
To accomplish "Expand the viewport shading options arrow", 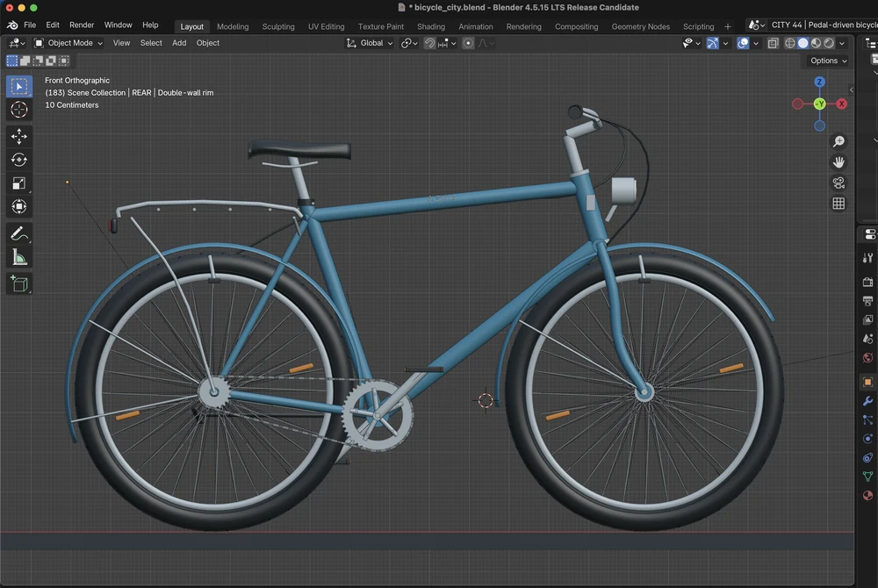I will coord(842,43).
